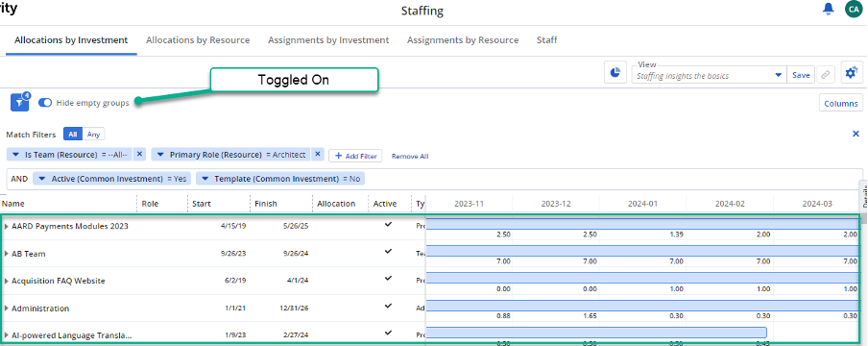Expand AARD Payments Modules 2023 row

coord(7,226)
